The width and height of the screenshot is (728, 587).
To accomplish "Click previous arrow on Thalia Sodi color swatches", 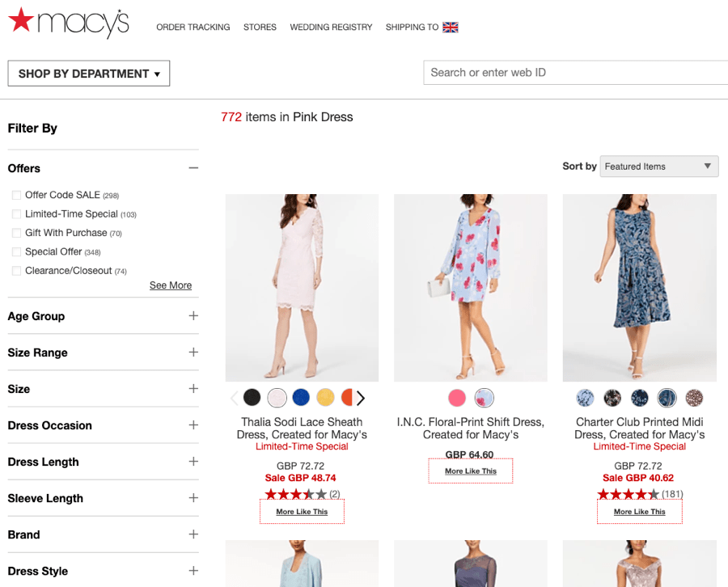I will tap(235, 398).
